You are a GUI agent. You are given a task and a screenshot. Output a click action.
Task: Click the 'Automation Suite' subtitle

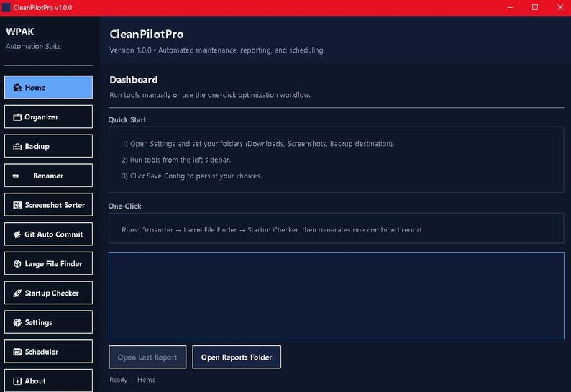(34, 46)
